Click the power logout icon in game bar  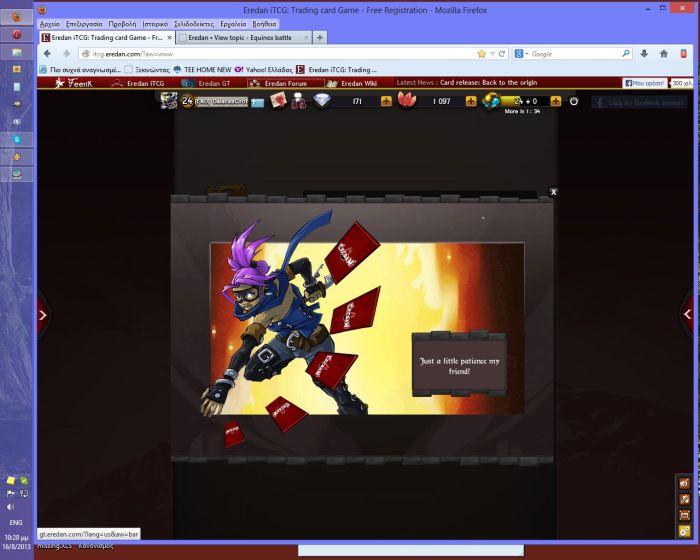coord(574,101)
